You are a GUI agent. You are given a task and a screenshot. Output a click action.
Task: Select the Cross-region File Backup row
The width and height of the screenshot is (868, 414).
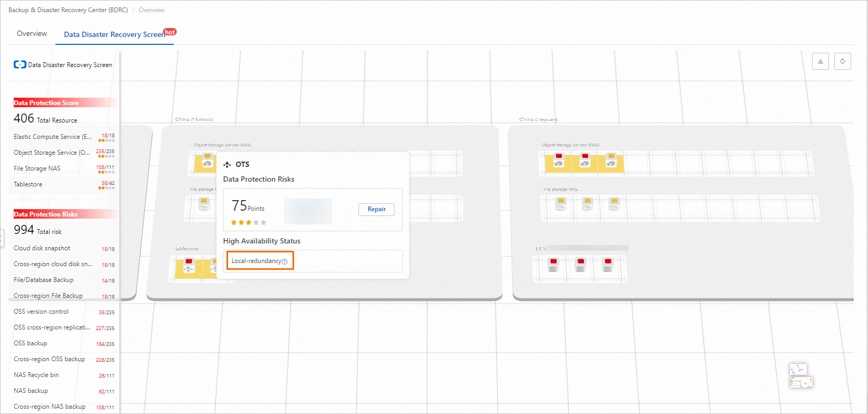64,296
